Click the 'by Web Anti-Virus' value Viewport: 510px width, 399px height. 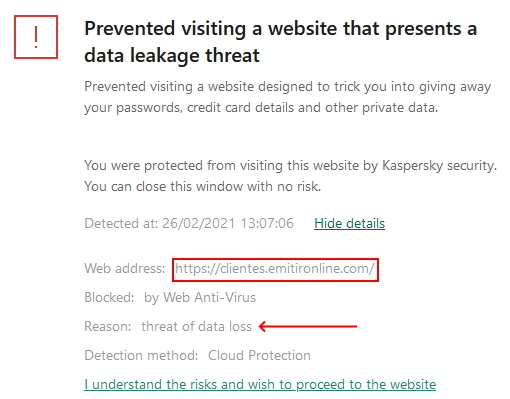[200, 297]
